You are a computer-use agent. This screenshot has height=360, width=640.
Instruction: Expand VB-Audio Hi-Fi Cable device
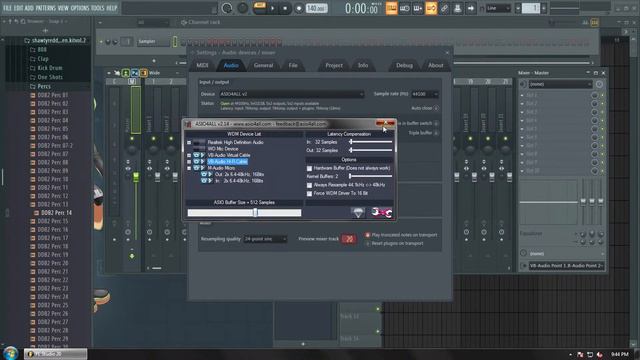[189, 162]
